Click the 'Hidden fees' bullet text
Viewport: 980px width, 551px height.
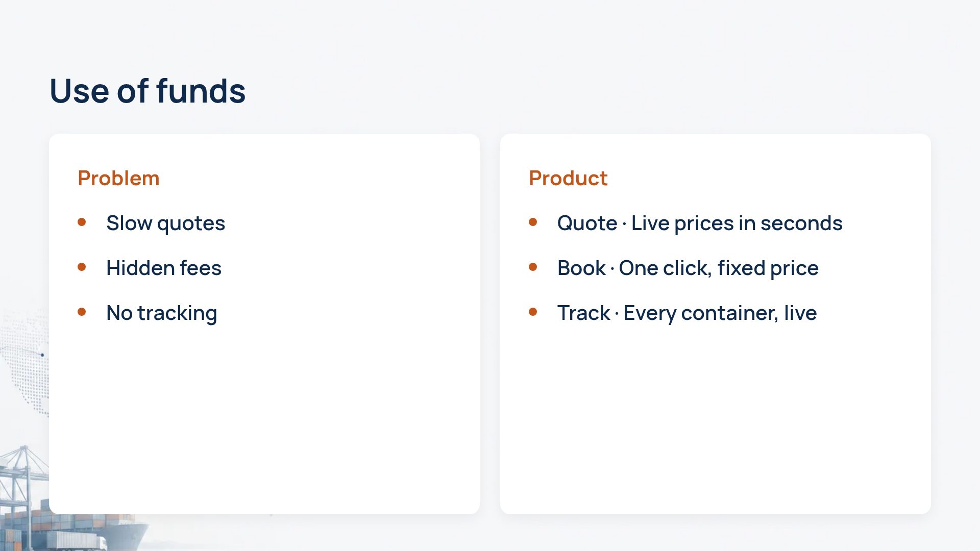[164, 268]
